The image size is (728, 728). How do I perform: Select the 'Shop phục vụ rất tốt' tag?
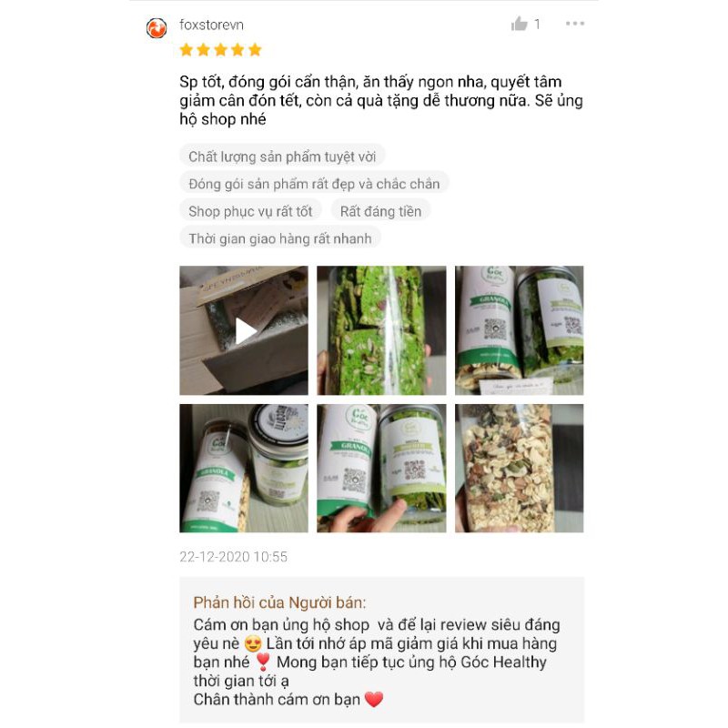(250, 211)
